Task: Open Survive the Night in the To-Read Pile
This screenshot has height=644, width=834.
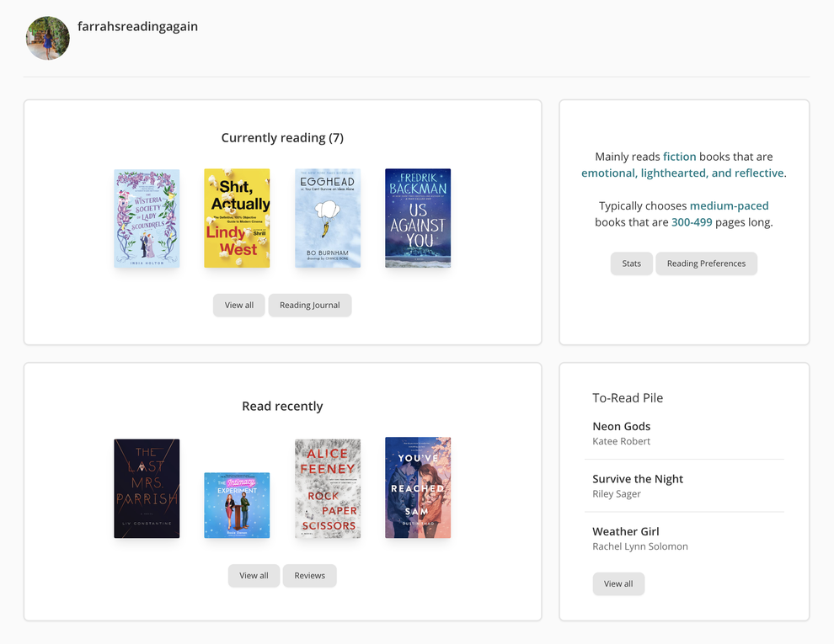Action: coord(638,478)
